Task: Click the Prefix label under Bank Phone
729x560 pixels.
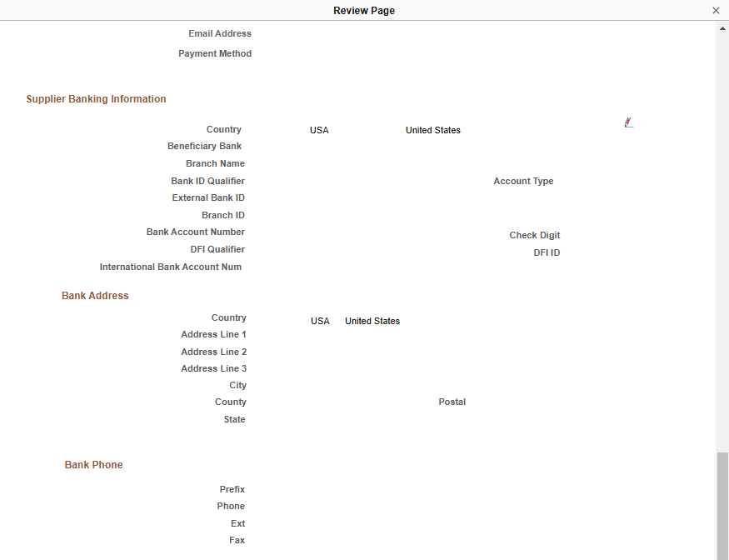Action: click(232, 489)
